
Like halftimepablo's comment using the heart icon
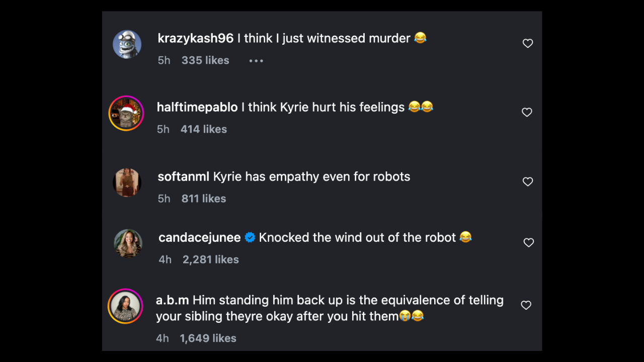pyautogui.click(x=527, y=112)
